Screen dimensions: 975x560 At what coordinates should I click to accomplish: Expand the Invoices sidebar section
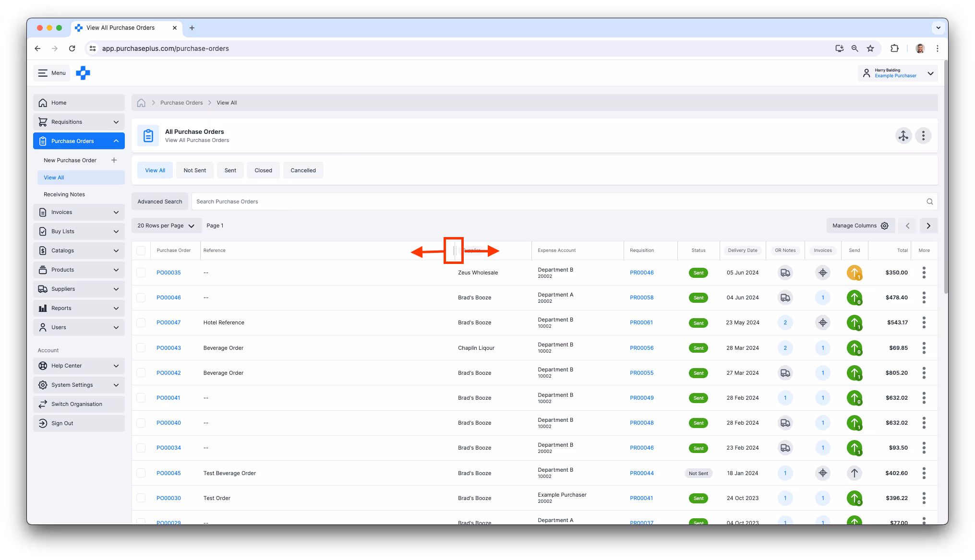click(79, 212)
